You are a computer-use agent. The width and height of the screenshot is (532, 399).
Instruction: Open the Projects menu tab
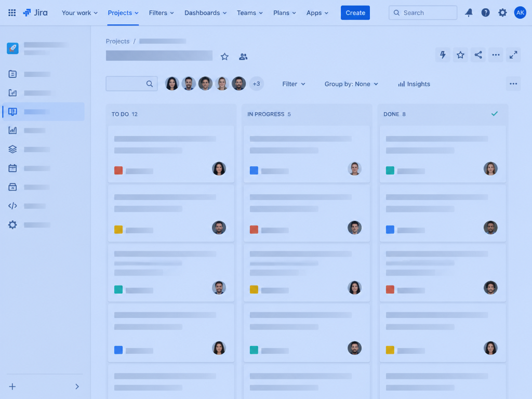123,13
